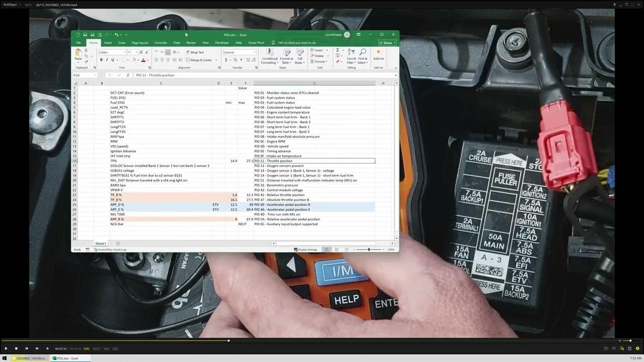Toggle Underline formatting in Font group
The width and height of the screenshot is (644, 362).
pyautogui.click(x=112, y=60)
